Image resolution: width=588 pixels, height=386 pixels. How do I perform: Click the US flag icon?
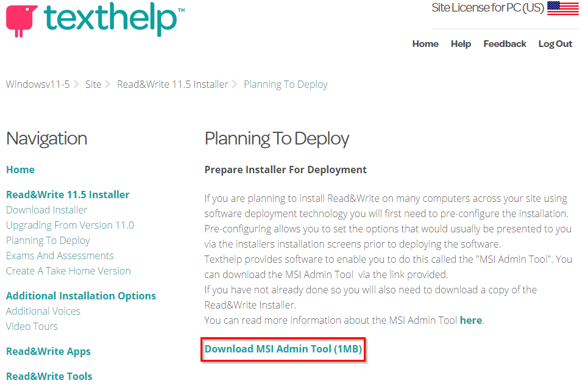(x=562, y=8)
